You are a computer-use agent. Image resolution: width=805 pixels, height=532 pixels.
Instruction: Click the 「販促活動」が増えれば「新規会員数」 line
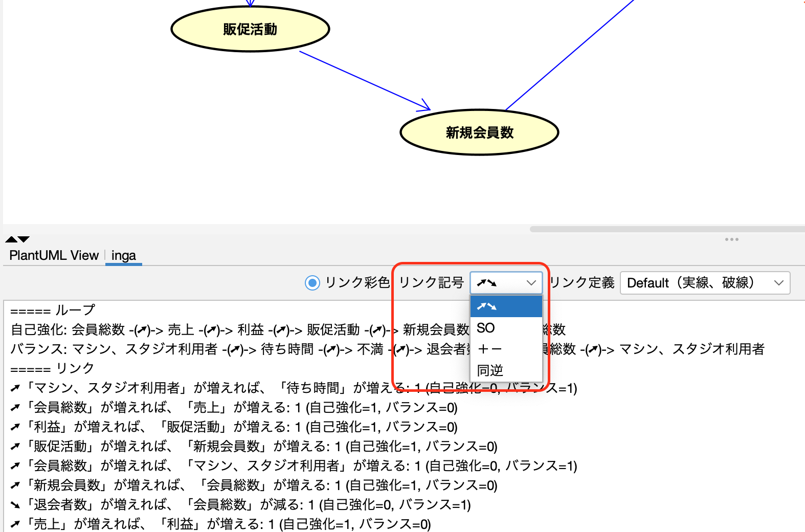(x=254, y=446)
